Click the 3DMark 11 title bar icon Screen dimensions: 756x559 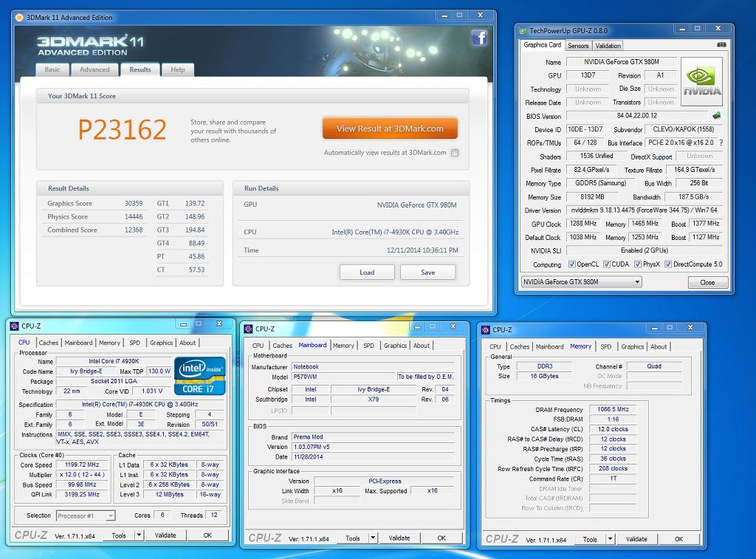click(x=19, y=18)
